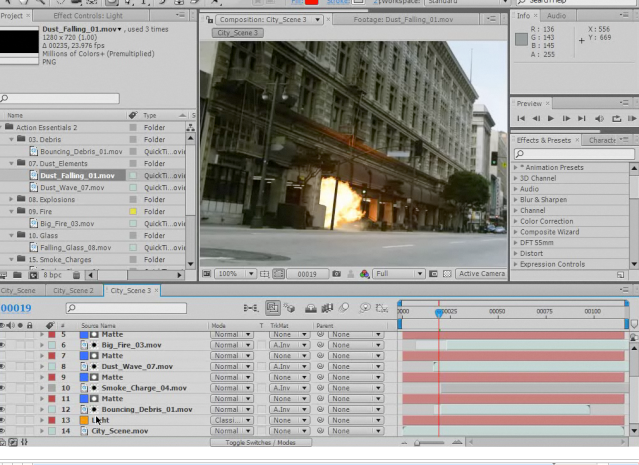The width and height of the screenshot is (639, 465).
Task: Click the City_Scene 3 breadcrumb button
Action: click(238, 33)
